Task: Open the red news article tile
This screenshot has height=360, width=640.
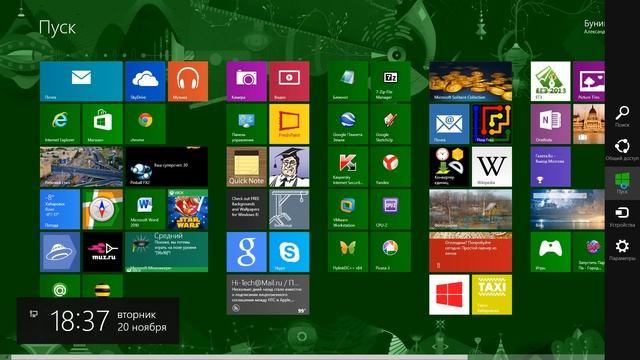Action: coord(471,252)
